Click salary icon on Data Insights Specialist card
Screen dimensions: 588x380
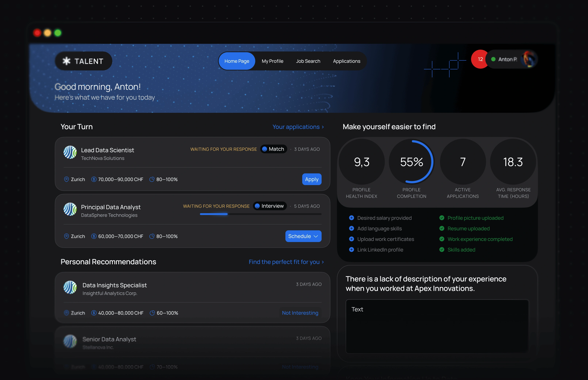pyautogui.click(x=94, y=313)
